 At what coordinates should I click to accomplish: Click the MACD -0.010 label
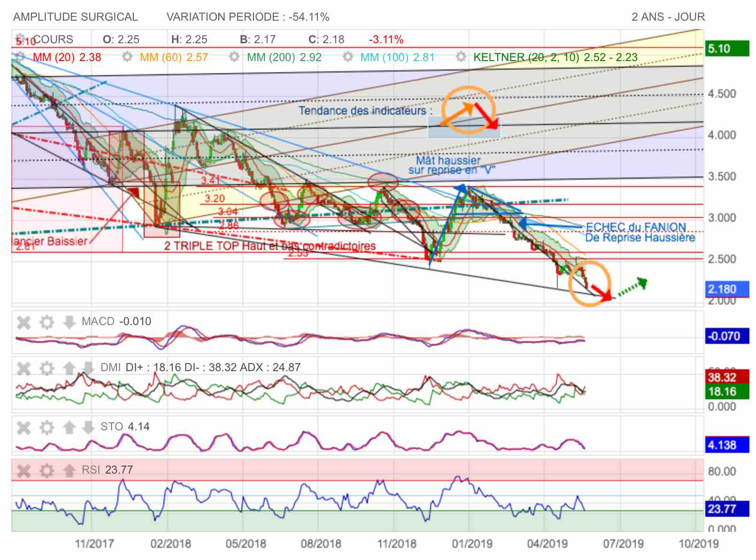[x=116, y=321]
